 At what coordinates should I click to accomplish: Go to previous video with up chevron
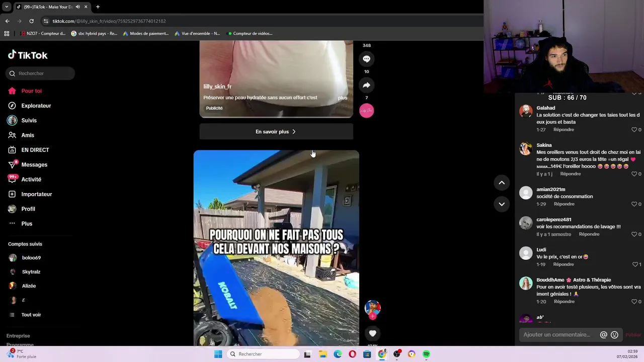click(502, 183)
